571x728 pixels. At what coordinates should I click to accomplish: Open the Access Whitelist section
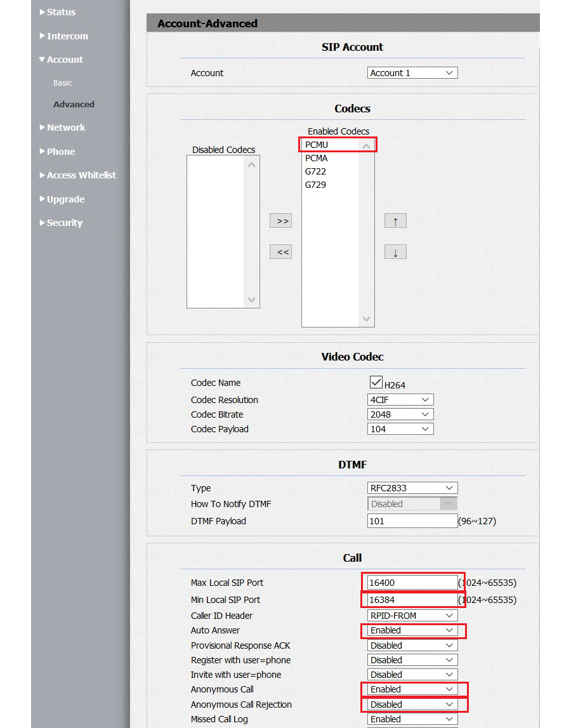[x=81, y=175]
